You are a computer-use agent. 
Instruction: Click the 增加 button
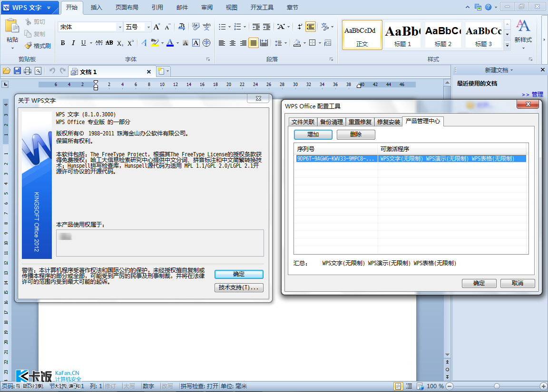pos(313,134)
